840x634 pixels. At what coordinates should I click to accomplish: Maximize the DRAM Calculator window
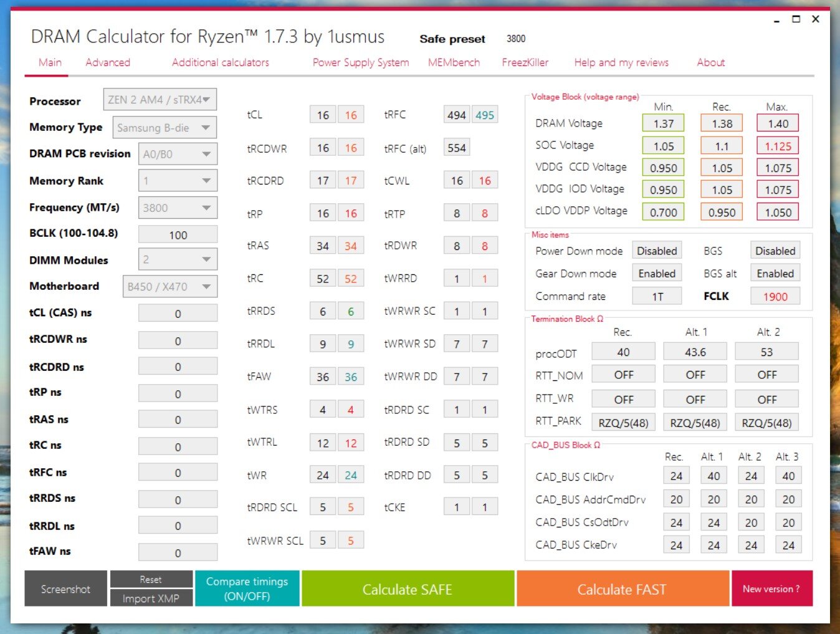pyautogui.click(x=796, y=19)
